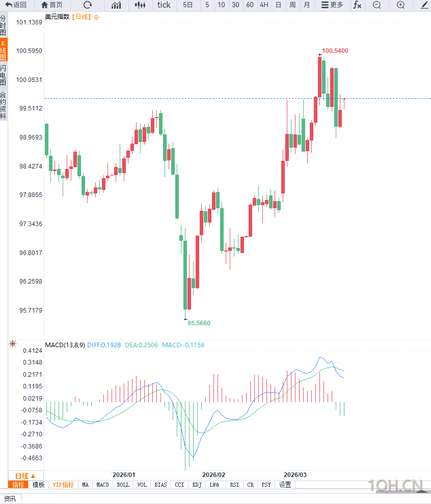Switch to the 4H timeframe
431x504 pixels.
click(264, 5)
